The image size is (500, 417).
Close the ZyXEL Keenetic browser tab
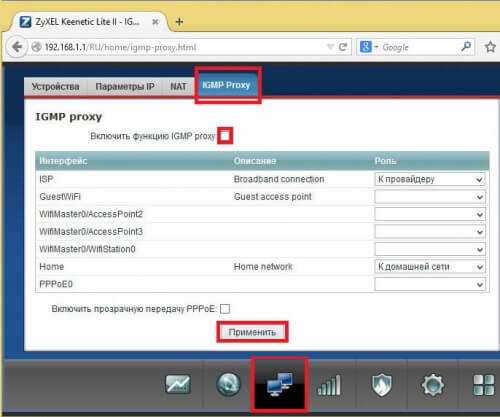(155, 22)
